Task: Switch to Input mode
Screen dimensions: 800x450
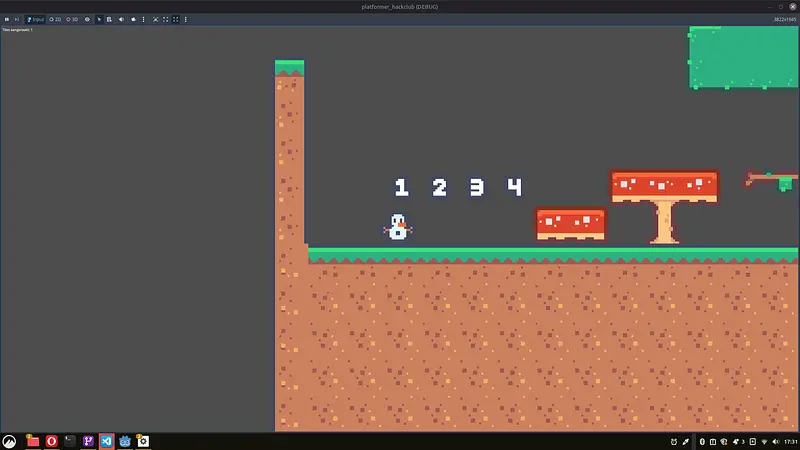Action: [36, 19]
